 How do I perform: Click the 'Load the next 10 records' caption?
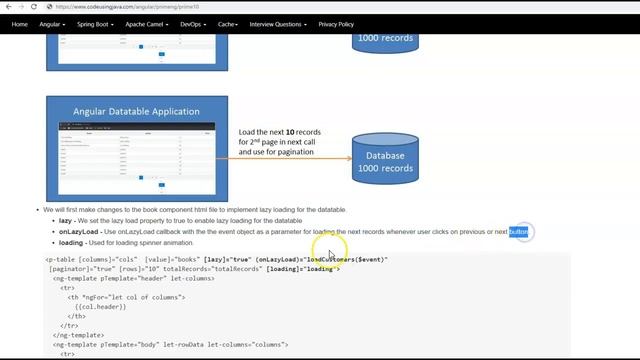tap(280, 142)
